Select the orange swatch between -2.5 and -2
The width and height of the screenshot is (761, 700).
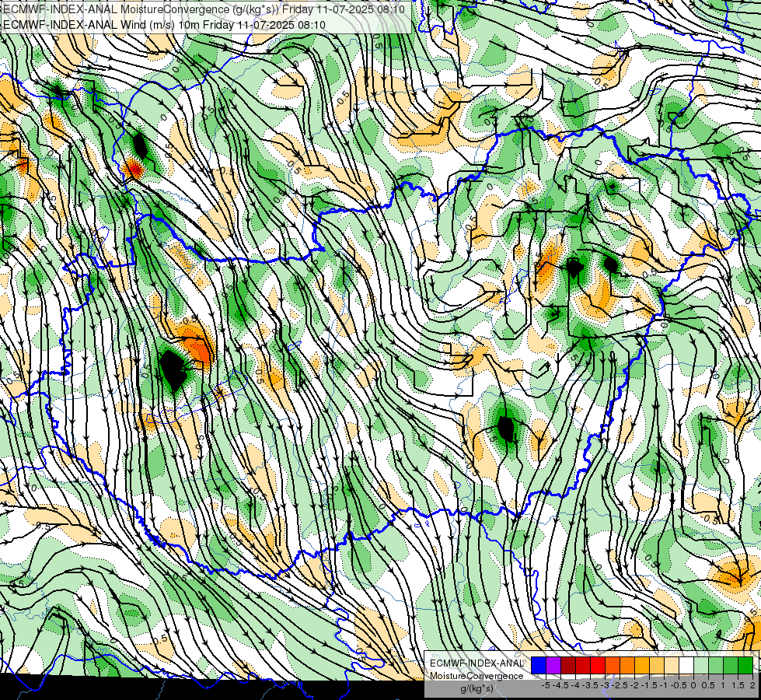(627, 666)
